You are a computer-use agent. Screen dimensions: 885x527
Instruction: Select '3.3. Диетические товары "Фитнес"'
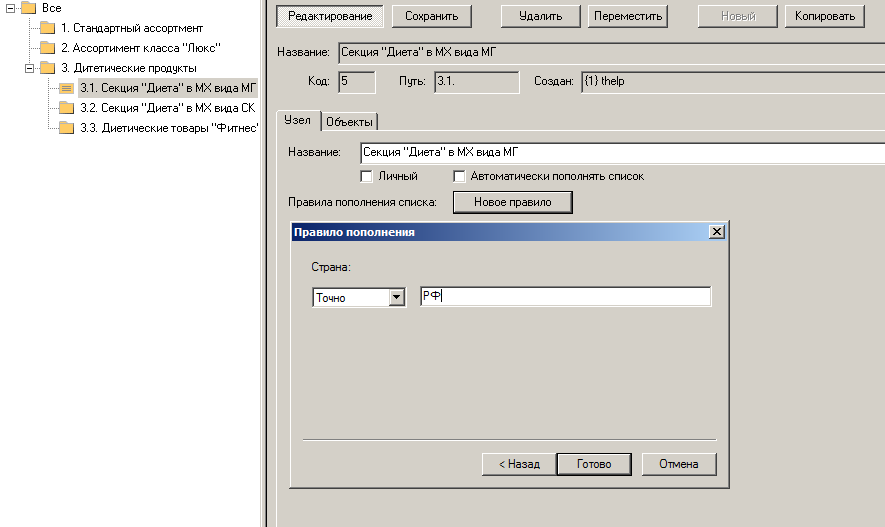coord(169,128)
